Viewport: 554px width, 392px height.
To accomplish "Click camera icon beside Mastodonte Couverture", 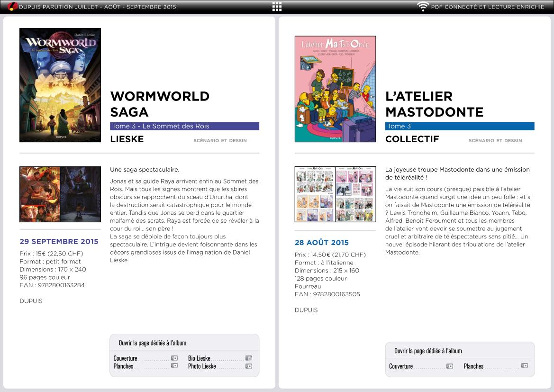I will (x=449, y=366).
